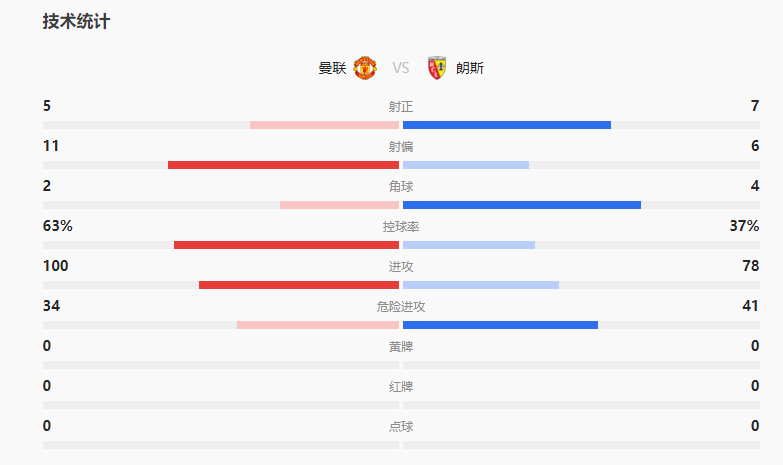Click the Manchester United club crest
The width and height of the screenshot is (783, 465).
click(x=365, y=68)
